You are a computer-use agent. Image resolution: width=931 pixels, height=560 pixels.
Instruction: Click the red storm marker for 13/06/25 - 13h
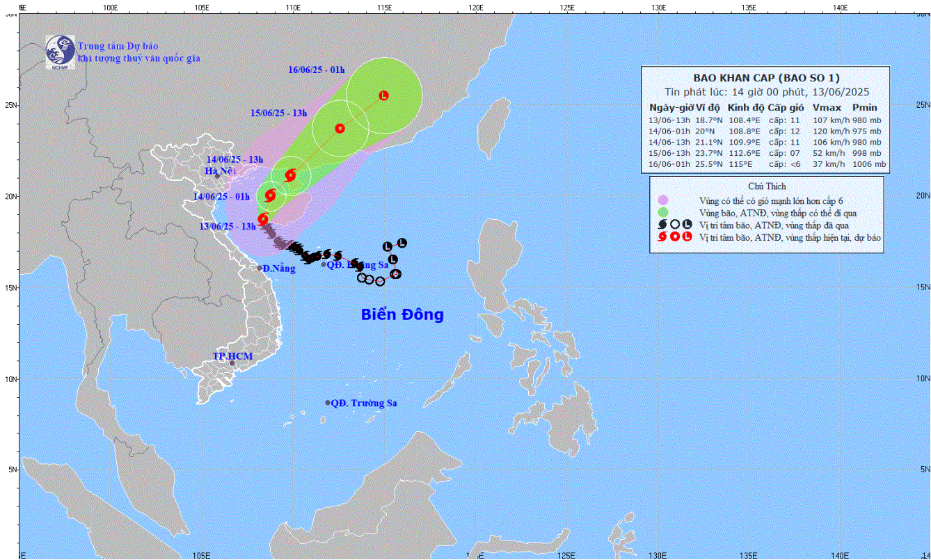point(263,219)
